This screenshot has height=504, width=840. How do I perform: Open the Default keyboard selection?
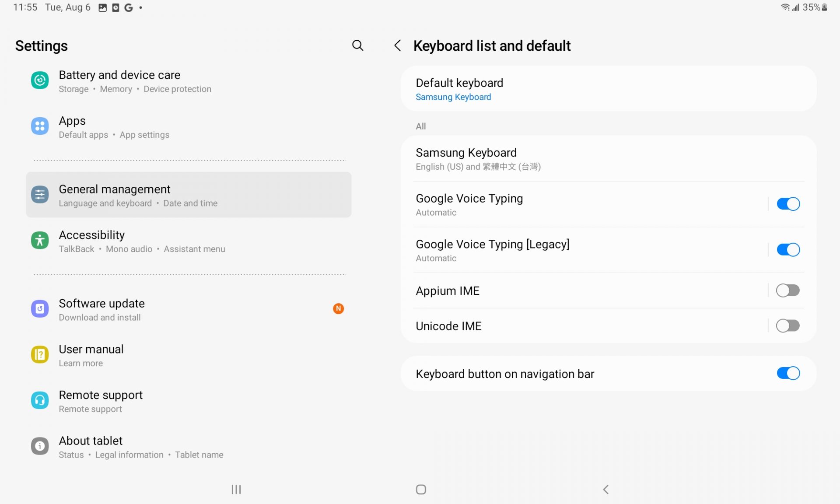coord(608,89)
